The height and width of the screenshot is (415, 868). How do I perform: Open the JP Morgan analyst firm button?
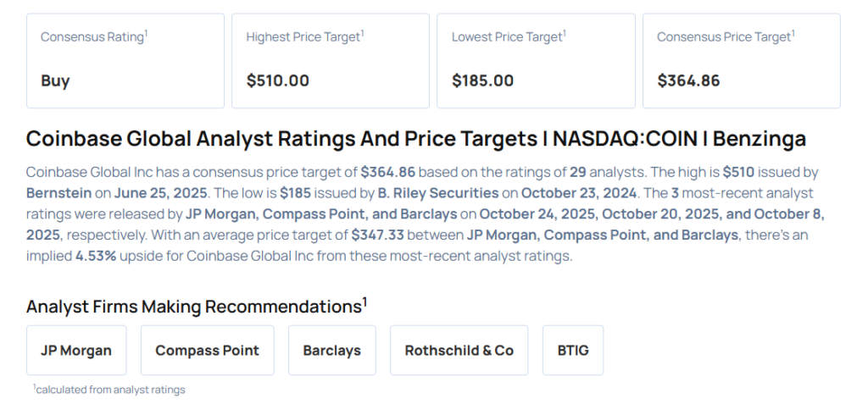(76, 350)
